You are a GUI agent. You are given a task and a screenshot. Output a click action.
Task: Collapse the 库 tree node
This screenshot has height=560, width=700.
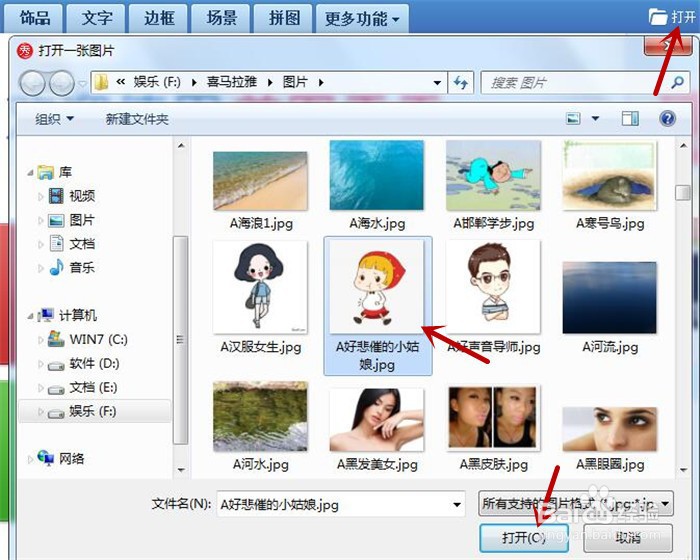point(30,172)
